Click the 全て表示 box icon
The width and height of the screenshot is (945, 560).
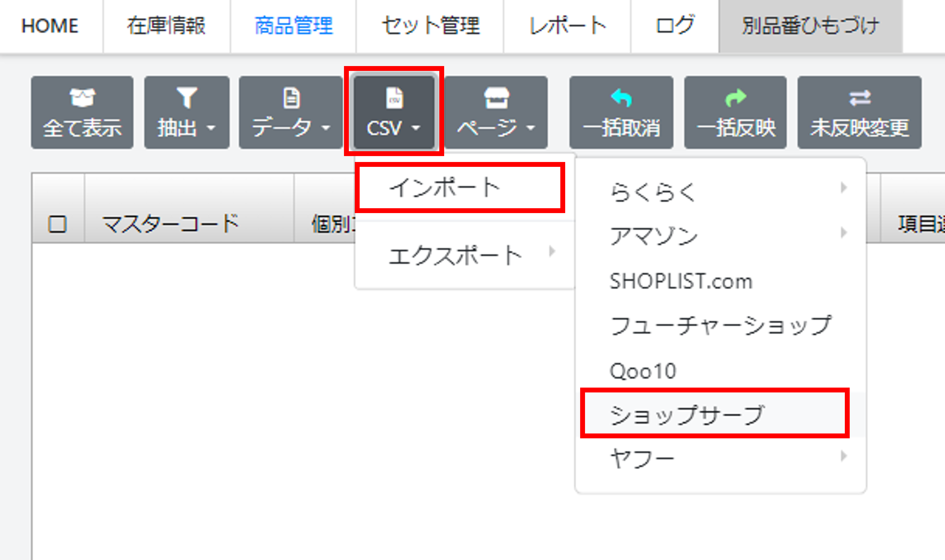point(82,98)
